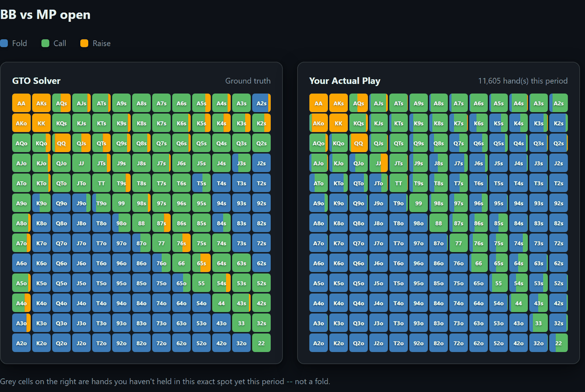This screenshot has height=392, width=585.
Task: Click A2s cell in GTO Solver grid
Action: coord(261,103)
